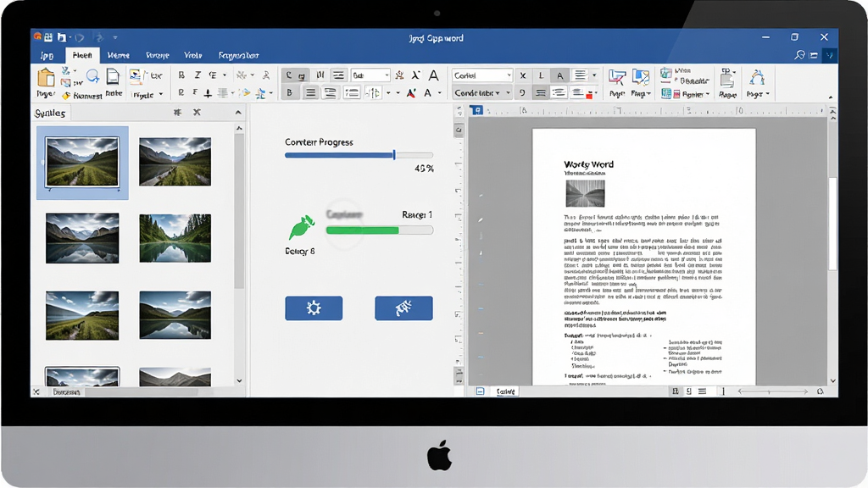
Task: Switch to the Veme ribbon tab
Action: point(119,55)
